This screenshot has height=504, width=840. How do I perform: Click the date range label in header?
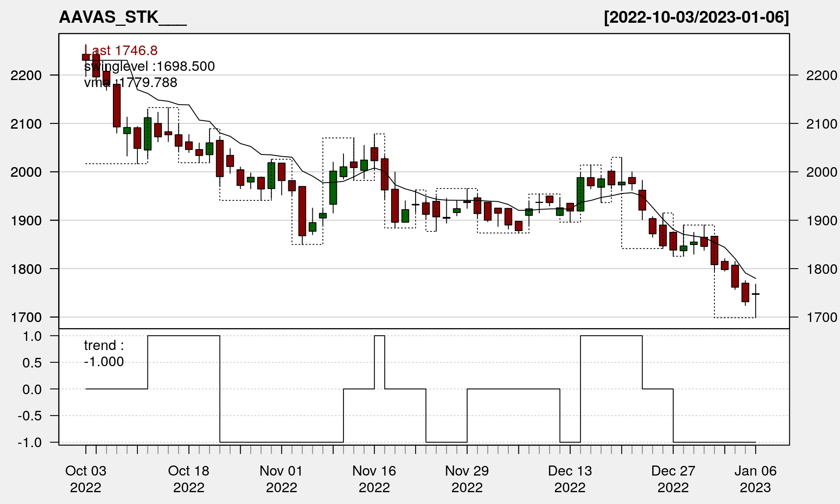coord(696,17)
